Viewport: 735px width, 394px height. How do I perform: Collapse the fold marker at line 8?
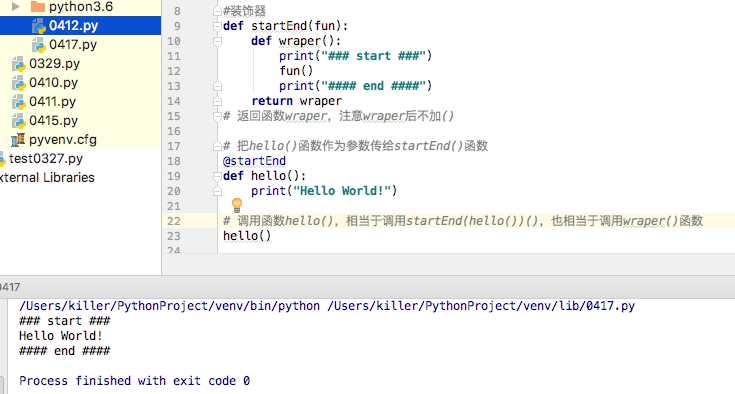click(x=217, y=11)
